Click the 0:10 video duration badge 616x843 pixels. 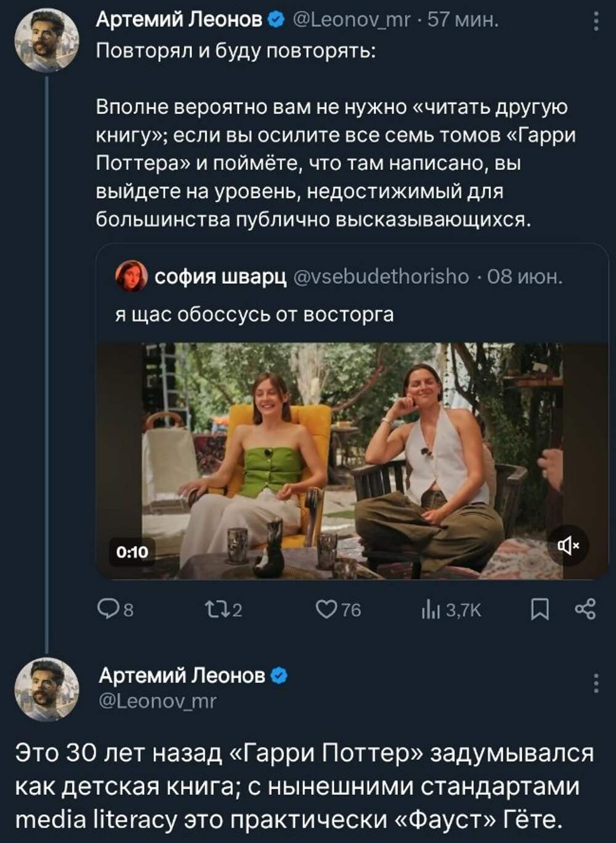click(132, 552)
